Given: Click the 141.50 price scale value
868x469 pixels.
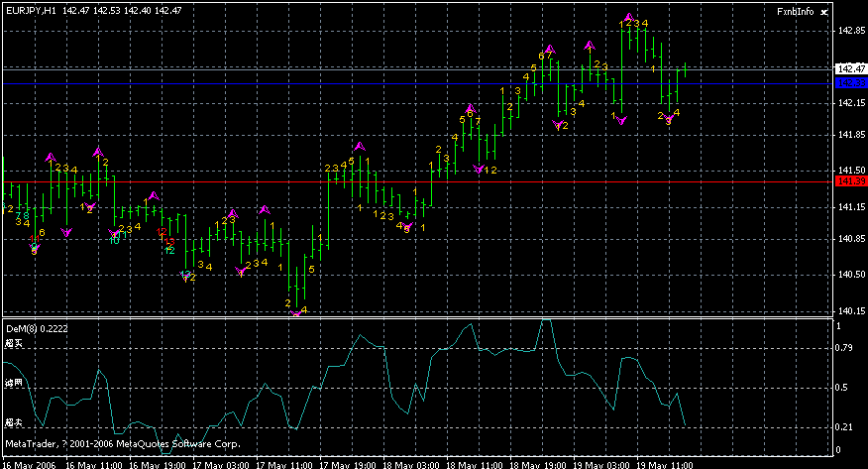Looking at the screenshot, I should click(x=851, y=171).
